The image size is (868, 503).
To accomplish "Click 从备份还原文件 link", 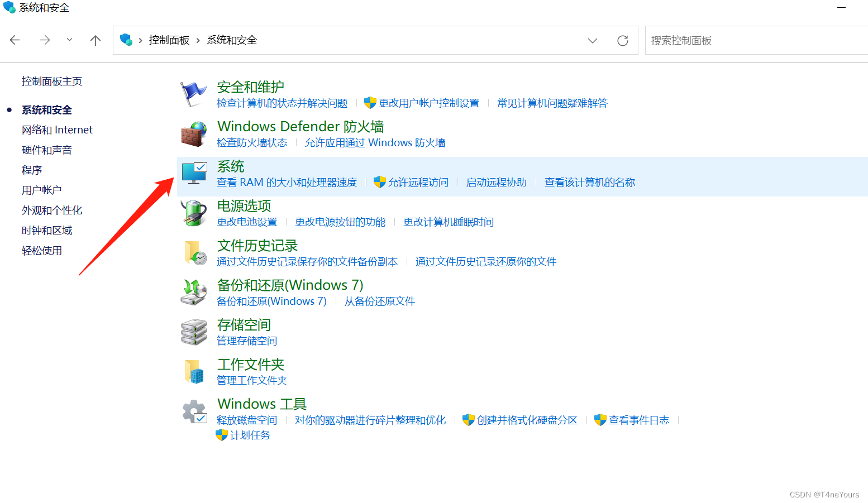I will point(380,301).
